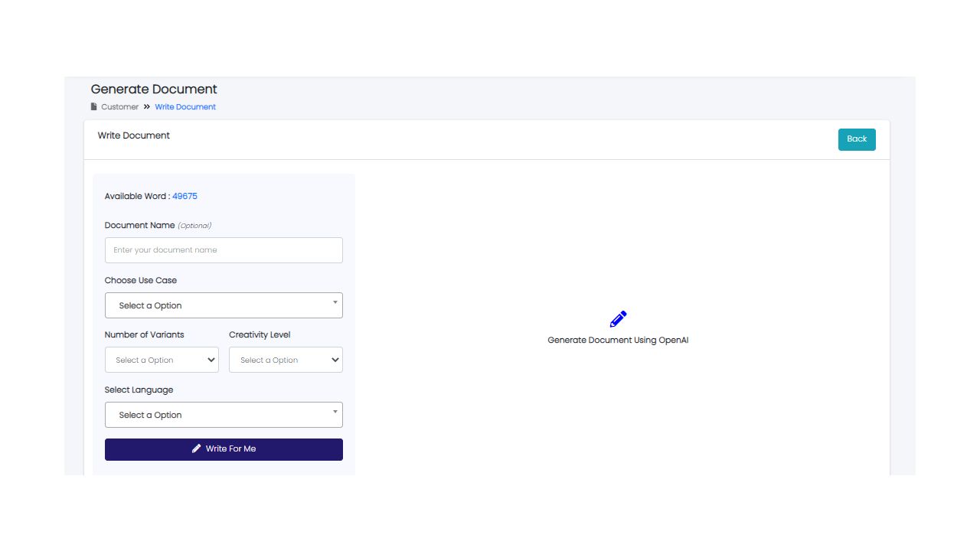
Task: Click the Number of Variants label
Action: pyautogui.click(x=145, y=334)
